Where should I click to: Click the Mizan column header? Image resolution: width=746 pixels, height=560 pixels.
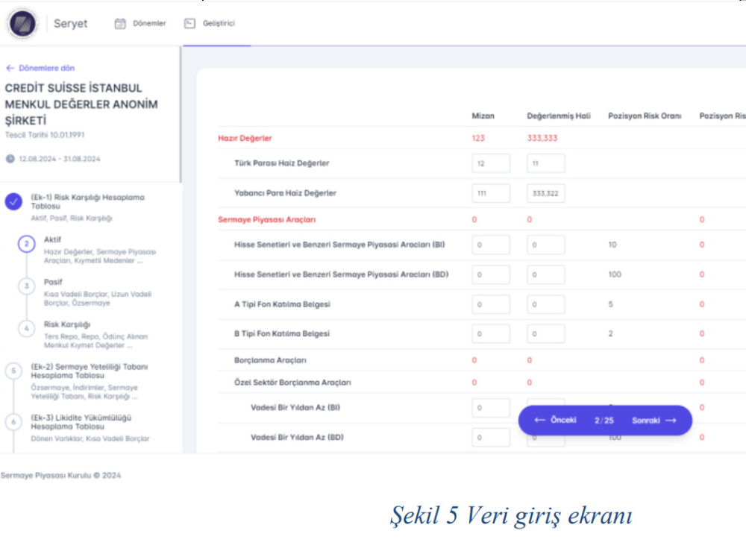[483, 116]
